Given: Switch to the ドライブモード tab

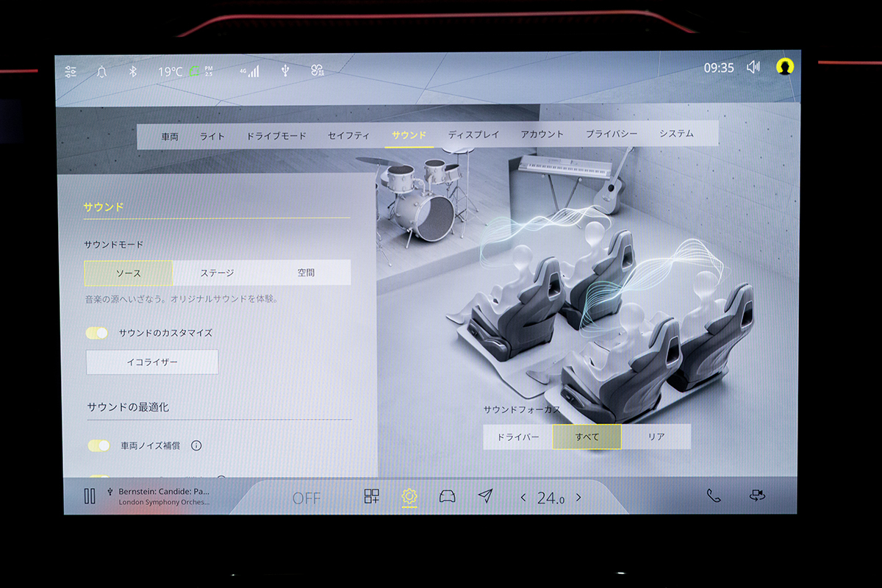Looking at the screenshot, I should click(276, 136).
